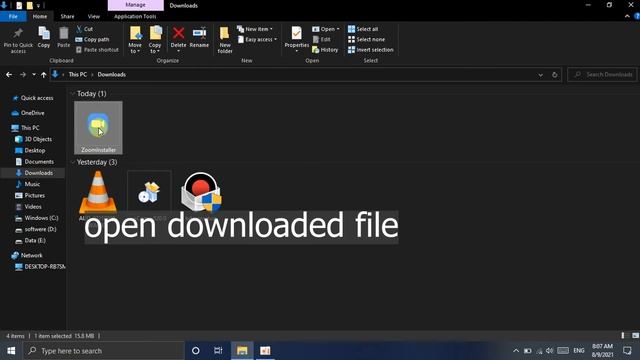
Task: Open the notification center icon
Action: 627,351
